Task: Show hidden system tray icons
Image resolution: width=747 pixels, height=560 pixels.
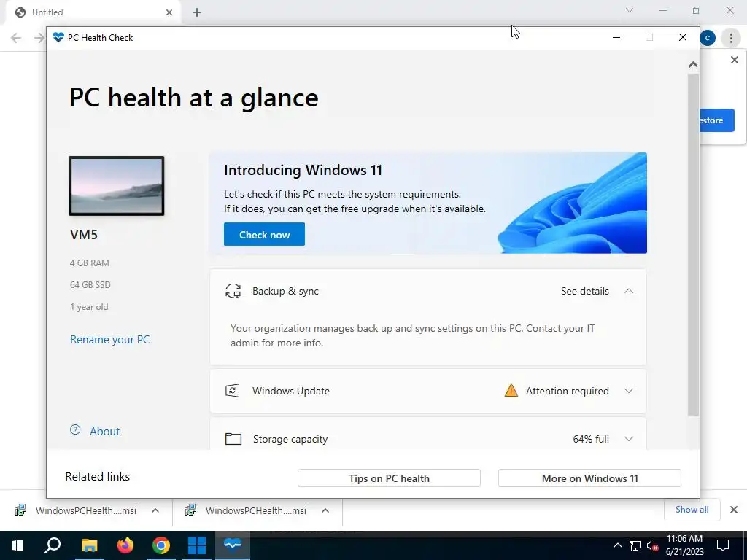Action: [x=617, y=545]
